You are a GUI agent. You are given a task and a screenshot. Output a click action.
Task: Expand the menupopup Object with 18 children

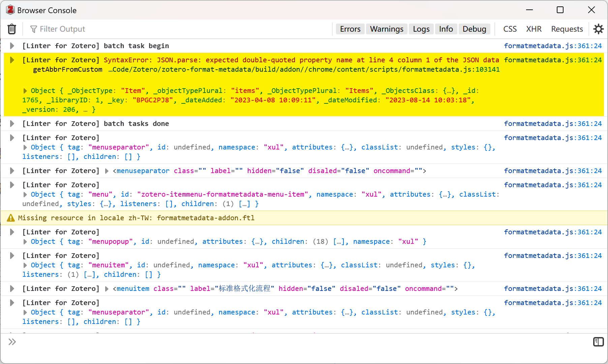click(25, 241)
